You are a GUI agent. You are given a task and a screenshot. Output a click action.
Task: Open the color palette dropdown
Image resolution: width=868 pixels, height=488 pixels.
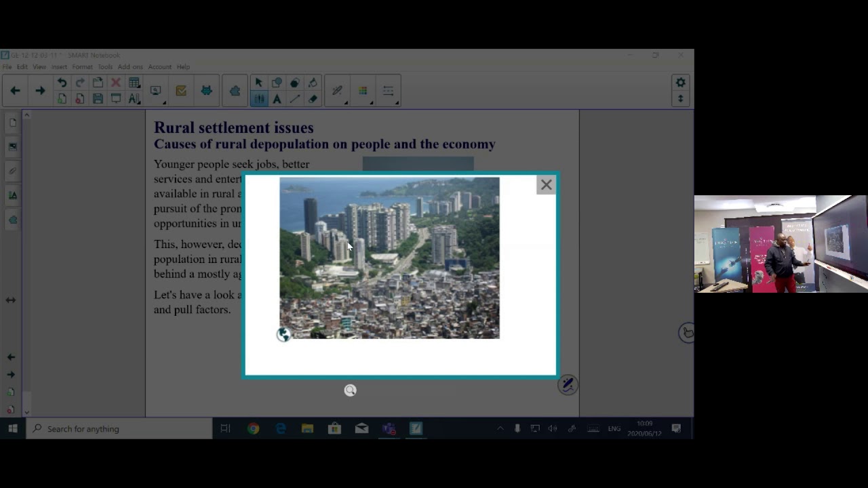tap(363, 91)
